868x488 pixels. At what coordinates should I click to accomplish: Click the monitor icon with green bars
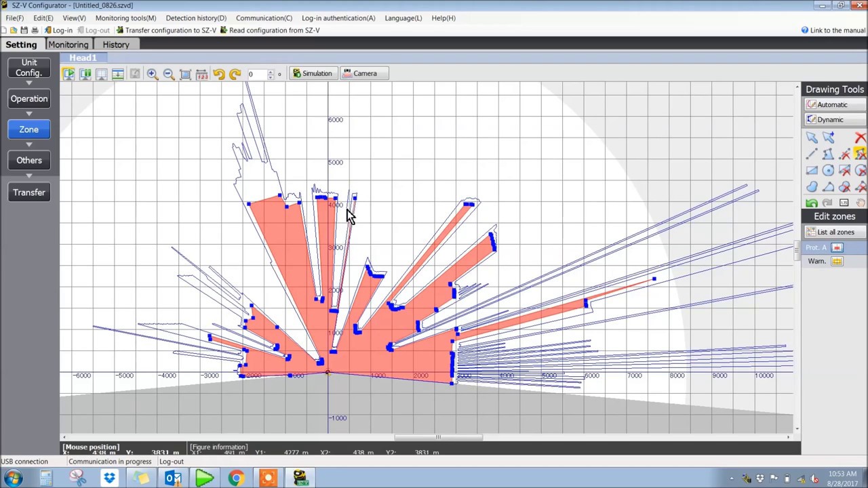85,74
